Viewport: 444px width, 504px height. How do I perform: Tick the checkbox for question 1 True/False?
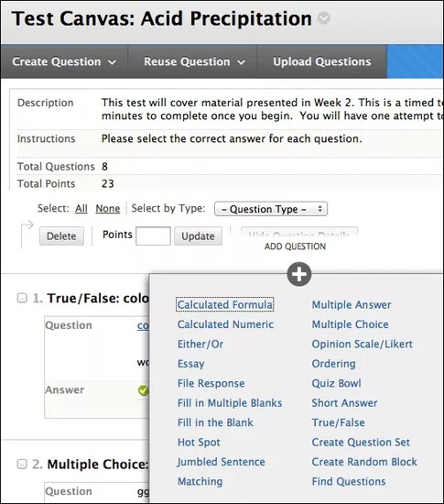click(x=22, y=298)
